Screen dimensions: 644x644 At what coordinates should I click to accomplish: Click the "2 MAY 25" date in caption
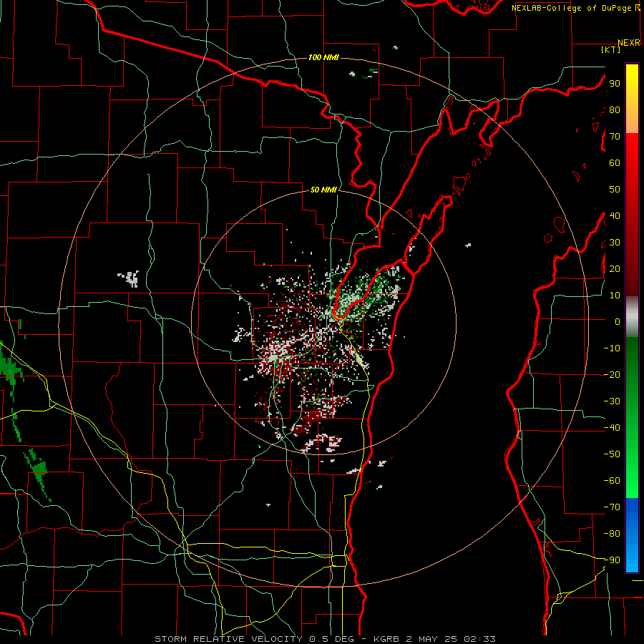[431, 639]
